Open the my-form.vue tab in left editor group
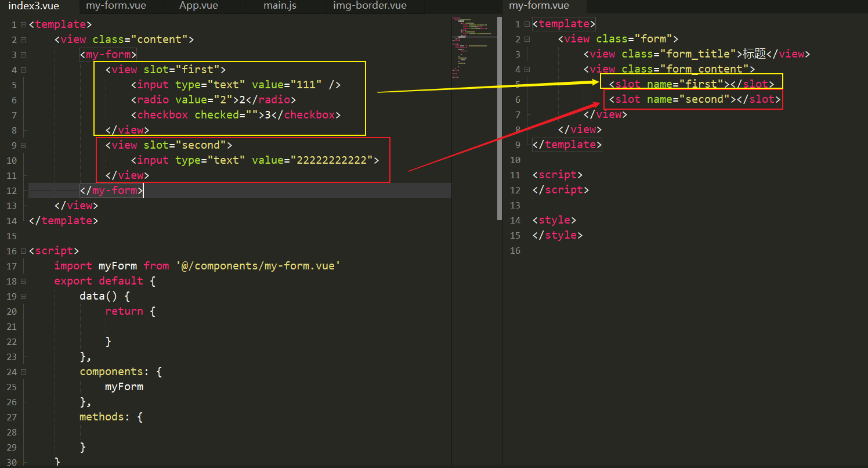This screenshot has width=868, height=468. [115, 6]
